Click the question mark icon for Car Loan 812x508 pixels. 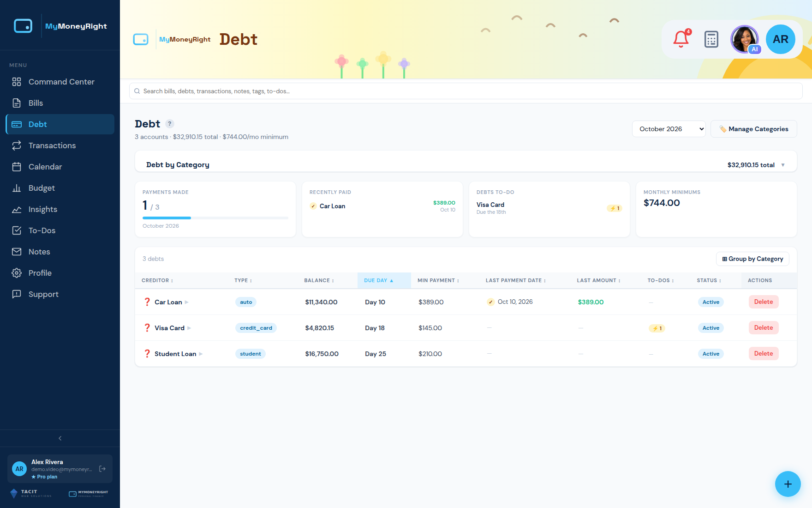147,302
